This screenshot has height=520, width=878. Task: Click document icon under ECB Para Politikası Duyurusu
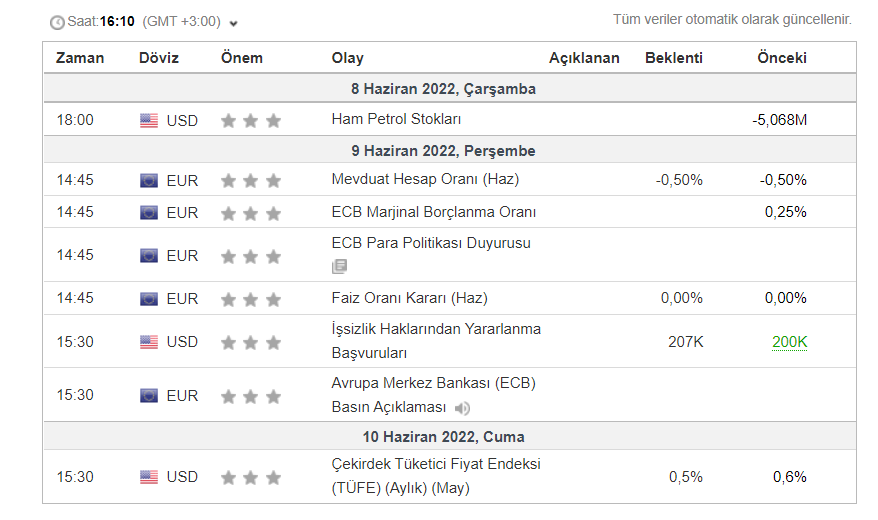pyautogui.click(x=340, y=266)
